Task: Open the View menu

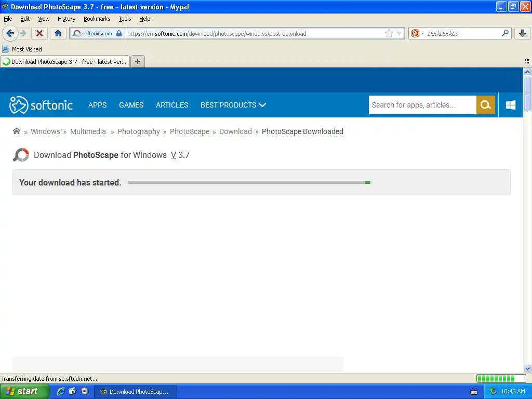Action: (x=44, y=19)
